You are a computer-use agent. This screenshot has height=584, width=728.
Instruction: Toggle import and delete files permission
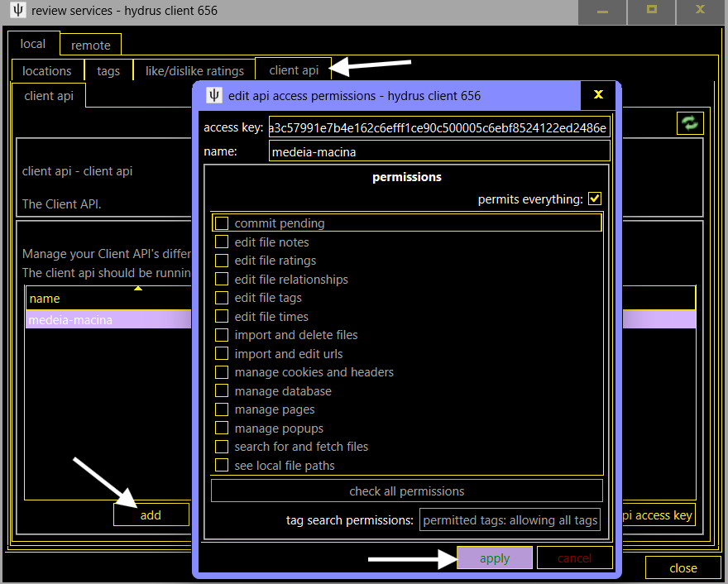click(x=222, y=335)
